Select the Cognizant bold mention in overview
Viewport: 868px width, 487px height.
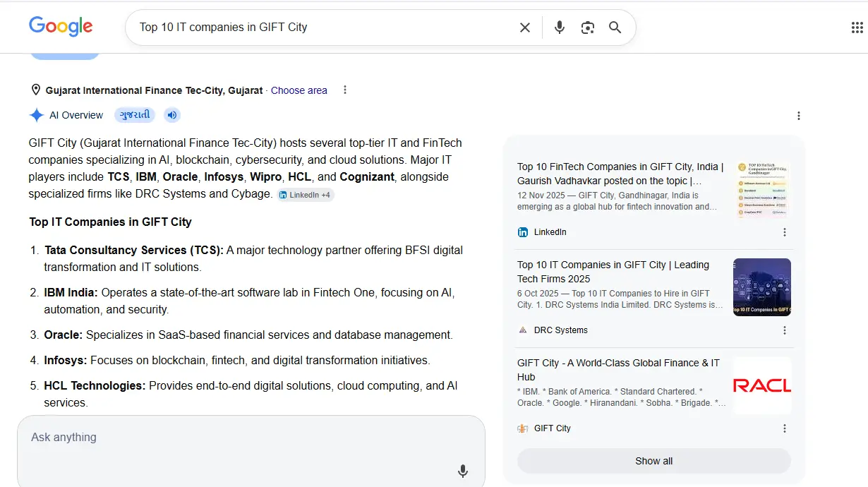367,176
